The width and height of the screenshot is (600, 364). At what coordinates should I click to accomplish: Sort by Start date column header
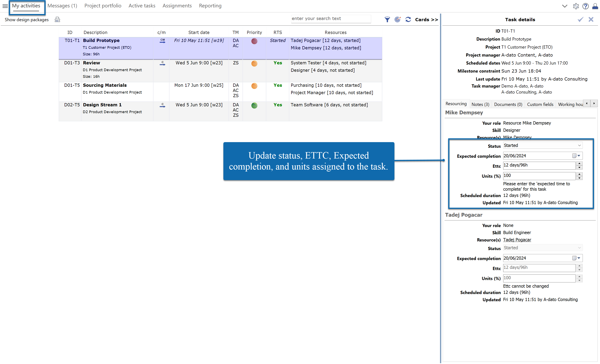199,32
